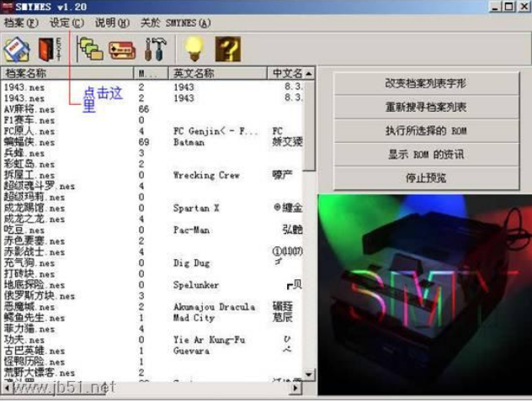Viewport: 532px width, 402px height.
Task: Select 古巴英雄.nes in the file list
Action: pyautogui.click(x=35, y=351)
